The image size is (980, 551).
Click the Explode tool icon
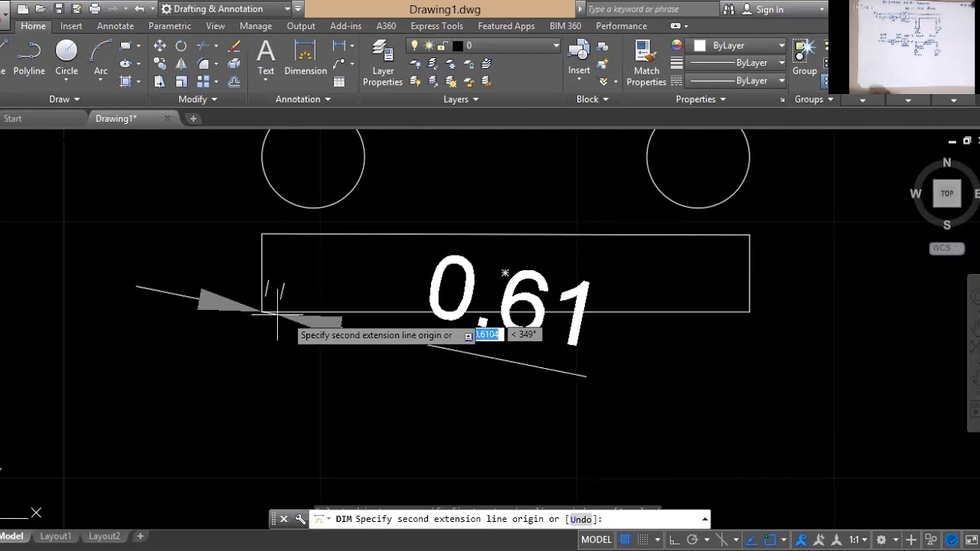(x=234, y=64)
